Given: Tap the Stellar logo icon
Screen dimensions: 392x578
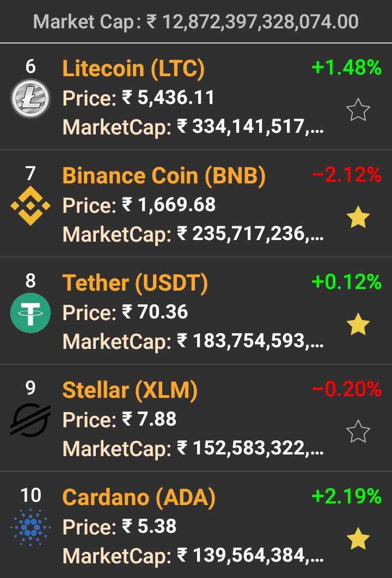Looking at the screenshot, I should [30, 420].
